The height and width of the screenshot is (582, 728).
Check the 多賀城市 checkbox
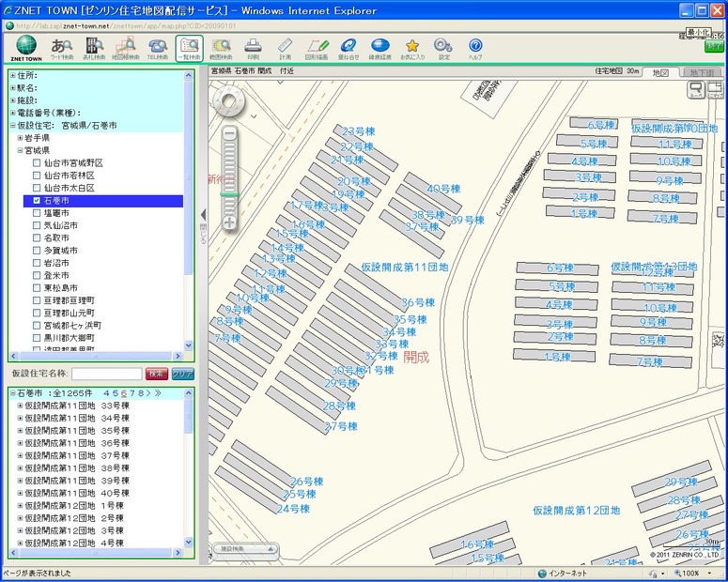(x=37, y=251)
